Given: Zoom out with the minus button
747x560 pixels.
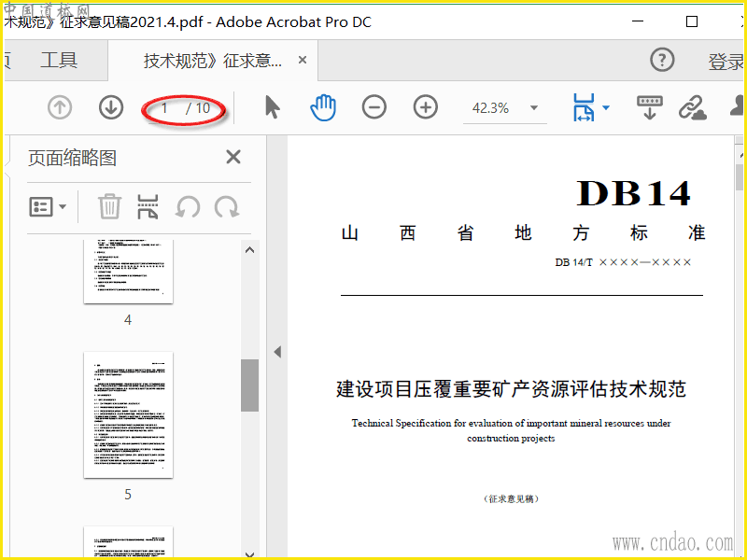Looking at the screenshot, I should click(x=374, y=107).
